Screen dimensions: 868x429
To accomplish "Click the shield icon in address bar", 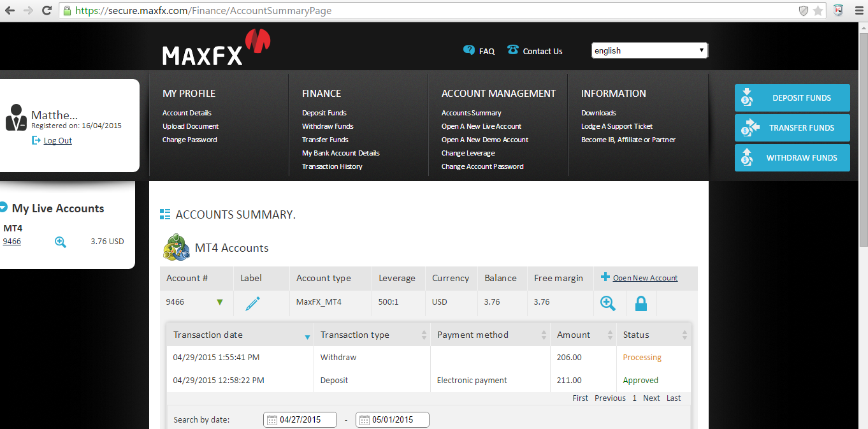I will click(804, 11).
